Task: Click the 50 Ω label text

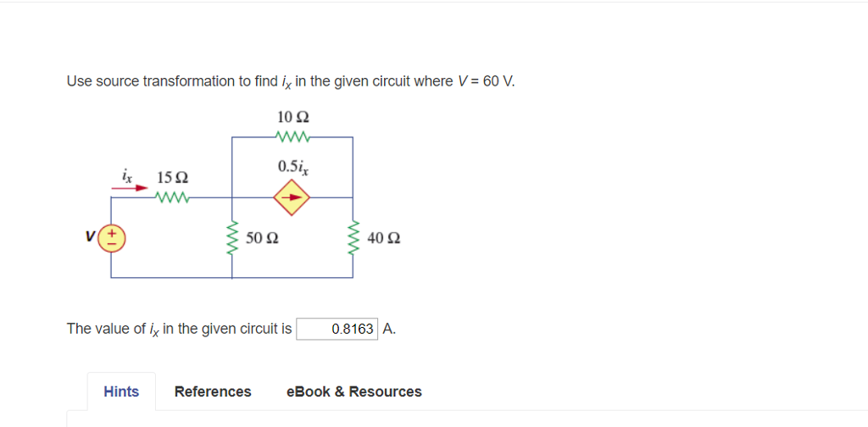Action: coord(263,238)
